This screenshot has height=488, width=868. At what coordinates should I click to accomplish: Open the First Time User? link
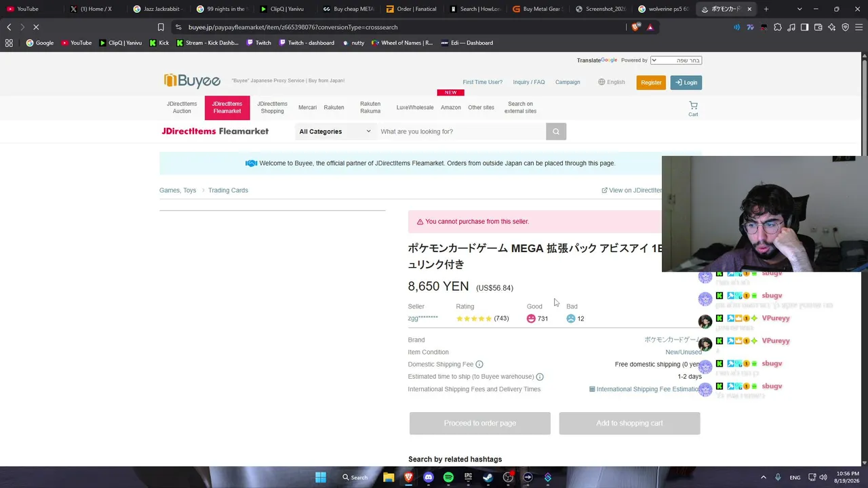tap(483, 82)
